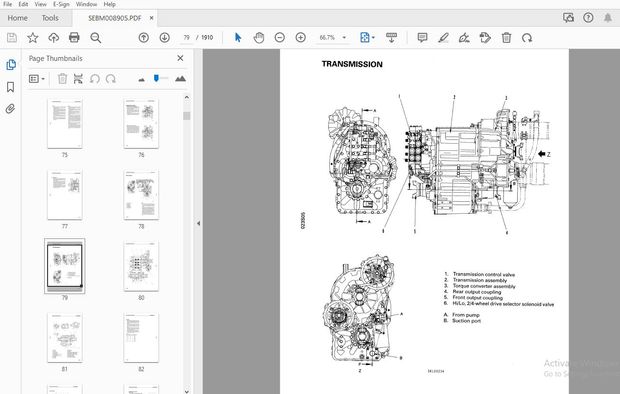Open the help question mark icon
The height and width of the screenshot is (394, 620).
click(588, 17)
